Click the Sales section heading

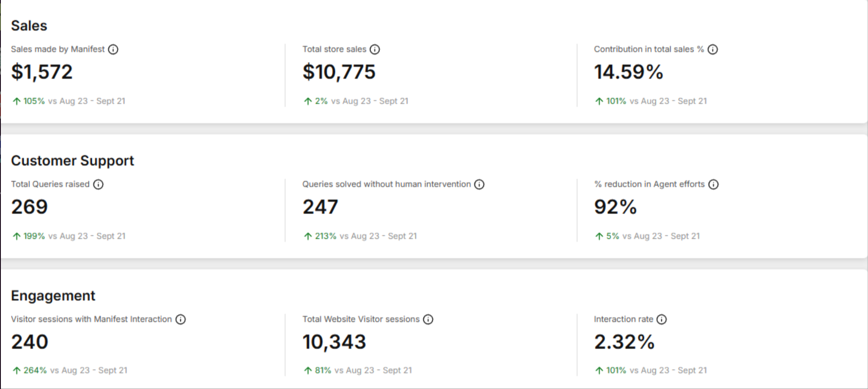pos(29,26)
